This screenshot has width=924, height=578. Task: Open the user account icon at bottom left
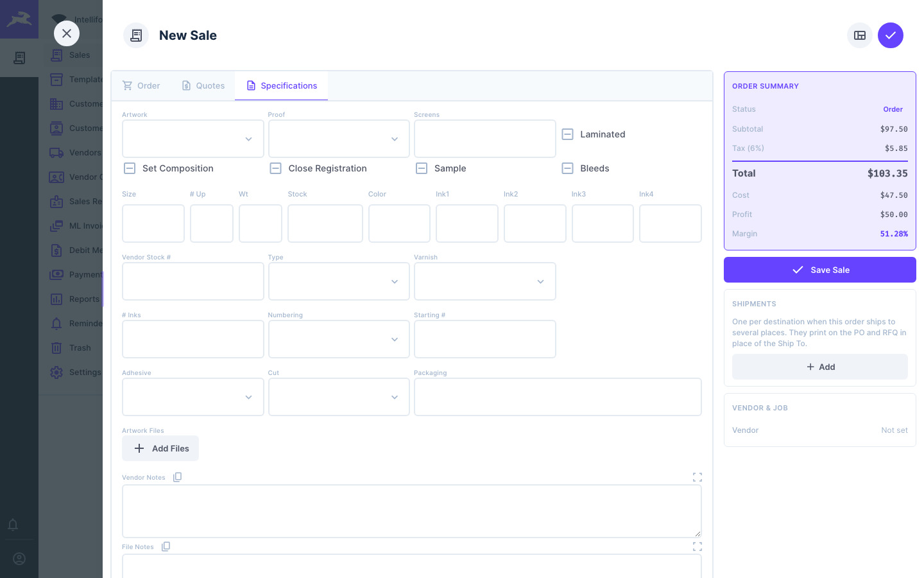[x=19, y=559]
